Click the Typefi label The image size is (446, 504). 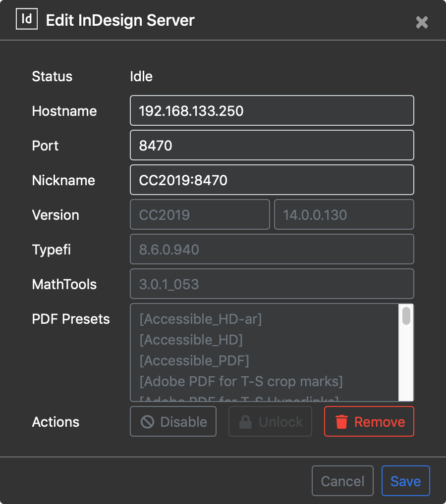coord(52,250)
